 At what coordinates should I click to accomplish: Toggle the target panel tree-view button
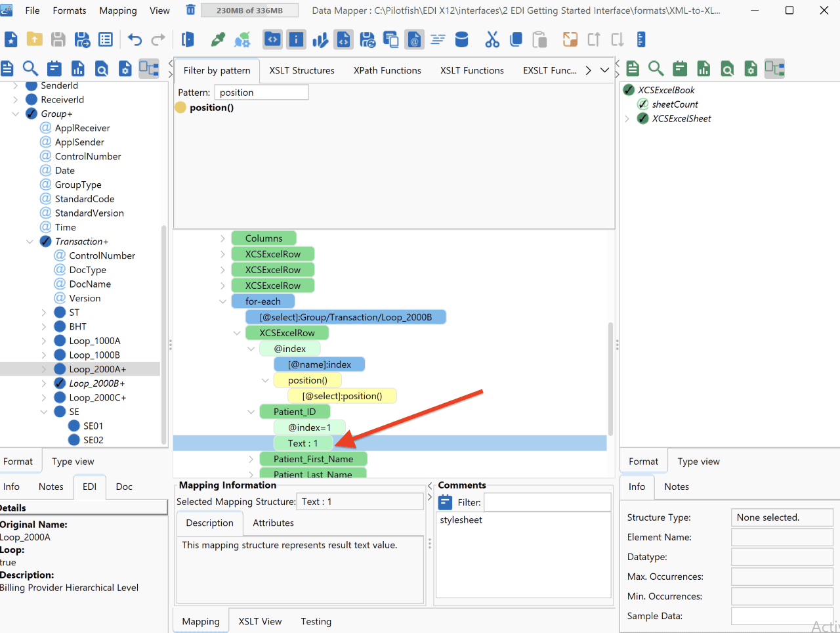click(774, 68)
